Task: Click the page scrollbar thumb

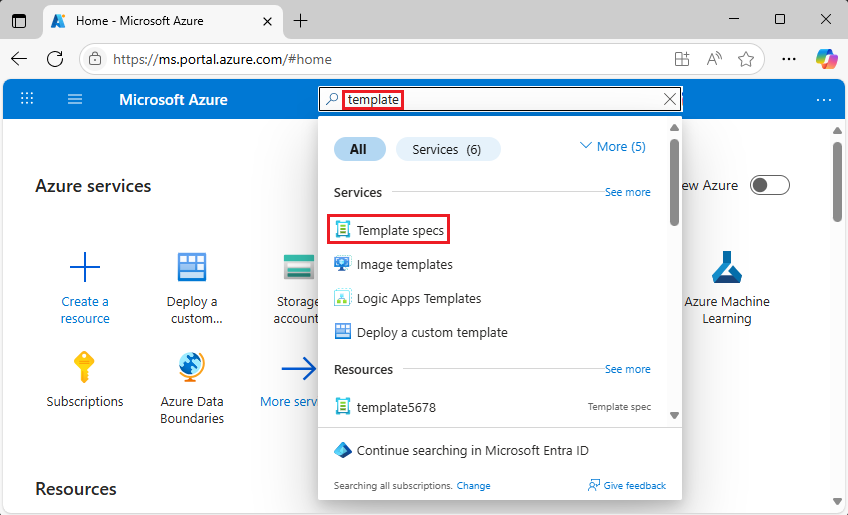Action: pos(837,182)
